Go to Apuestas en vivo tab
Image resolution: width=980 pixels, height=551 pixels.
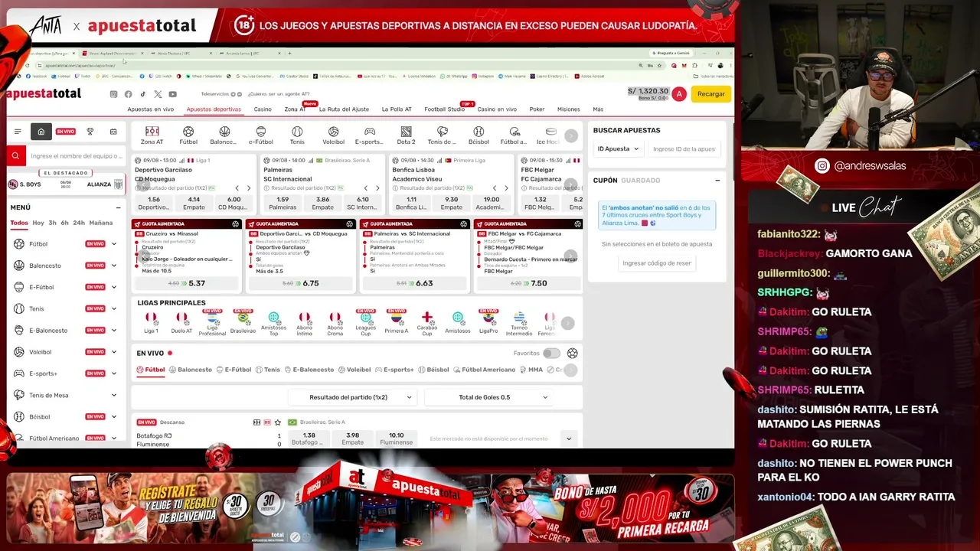151,109
